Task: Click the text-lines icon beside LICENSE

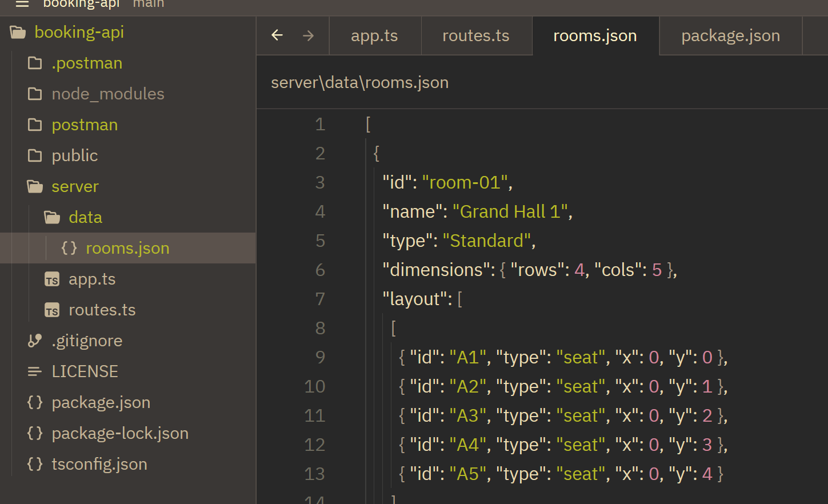Action: [x=35, y=372]
